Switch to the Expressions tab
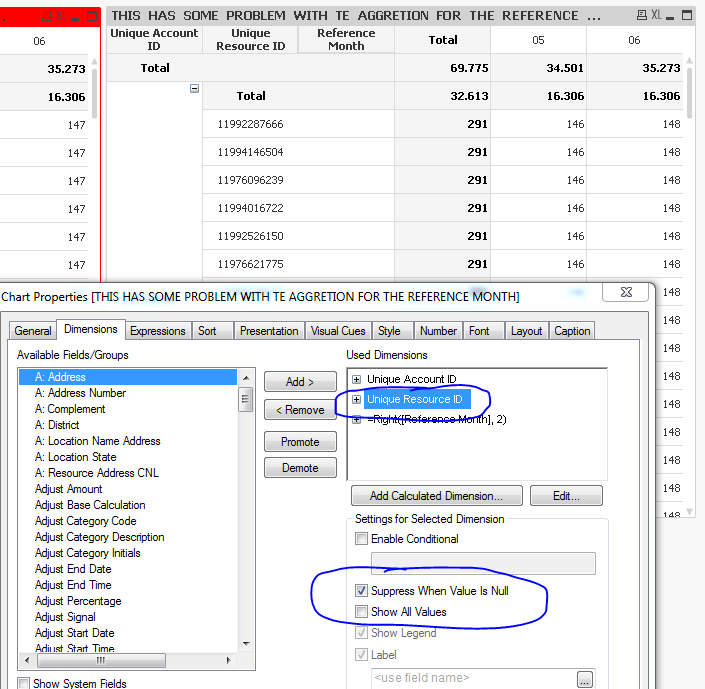 pos(158,331)
